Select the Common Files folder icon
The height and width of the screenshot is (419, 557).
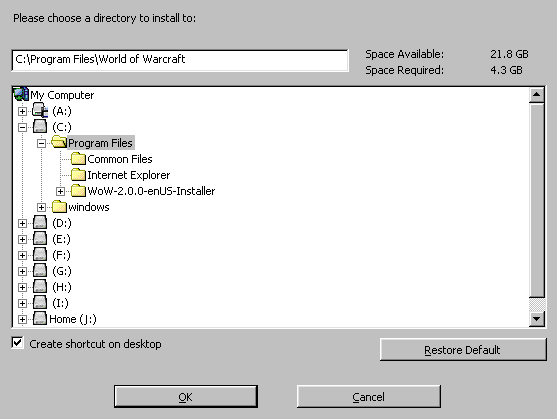(x=78, y=159)
